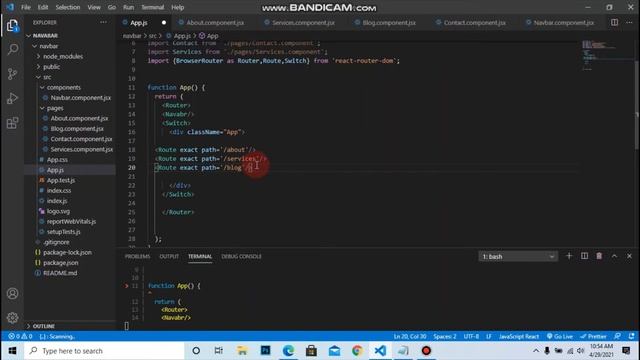Split the terminal panel
Viewport: 640px width, 360px height.
point(584,256)
